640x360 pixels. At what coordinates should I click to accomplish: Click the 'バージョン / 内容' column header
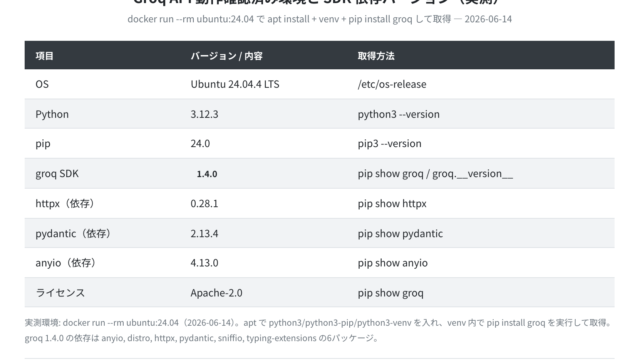[x=227, y=56]
